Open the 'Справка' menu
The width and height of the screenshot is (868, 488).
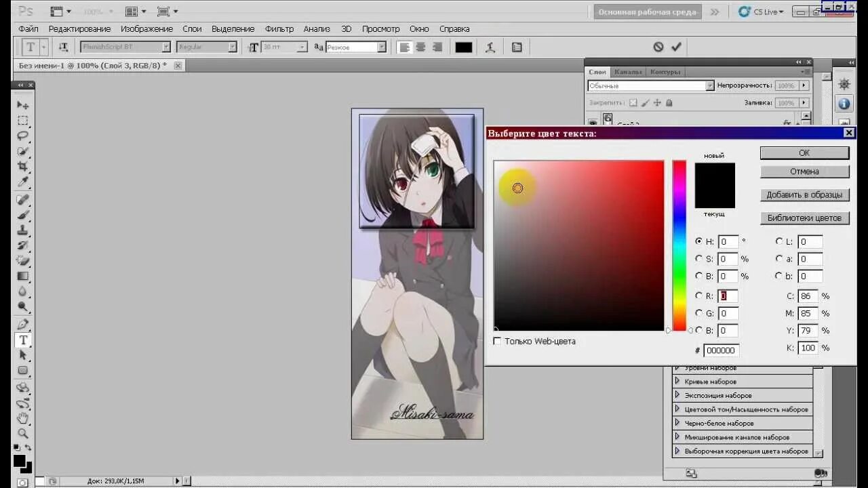pyautogui.click(x=454, y=29)
